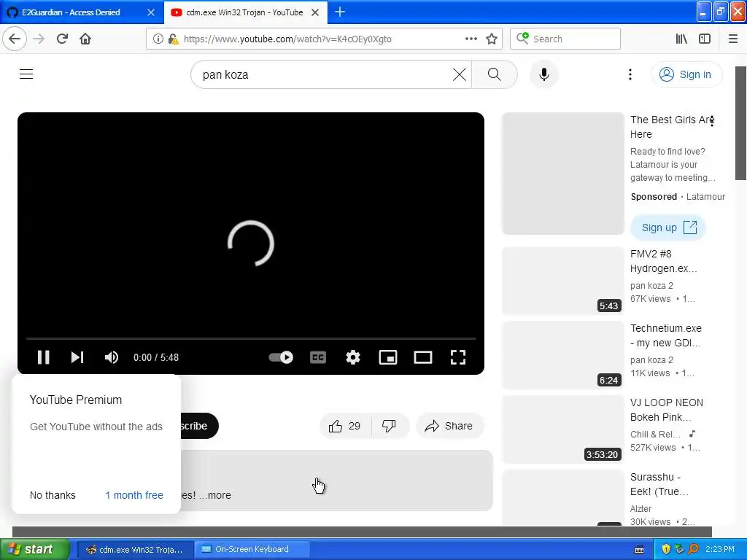
Task: Click the 6:24 video thumbnail
Action: click(x=563, y=355)
